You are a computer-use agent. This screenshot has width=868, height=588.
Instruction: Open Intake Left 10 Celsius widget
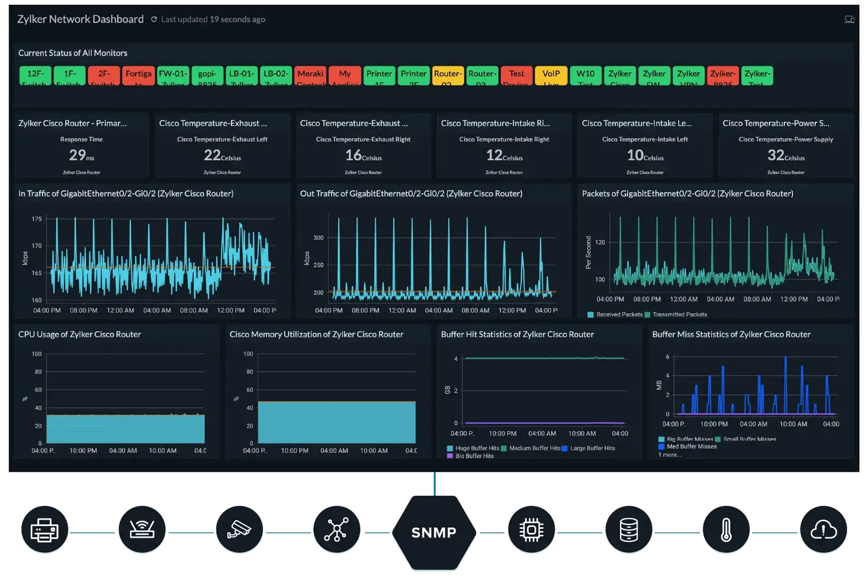645,145
